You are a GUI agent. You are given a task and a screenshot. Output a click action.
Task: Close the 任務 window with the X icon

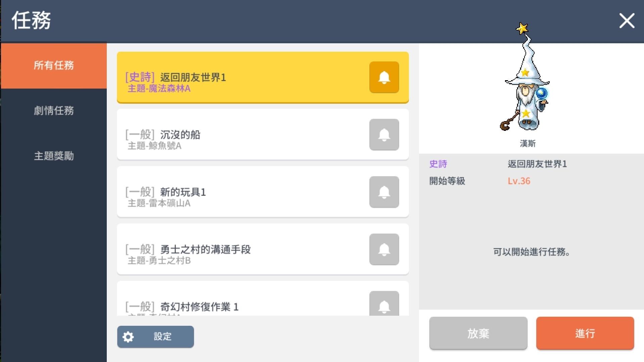tap(626, 21)
